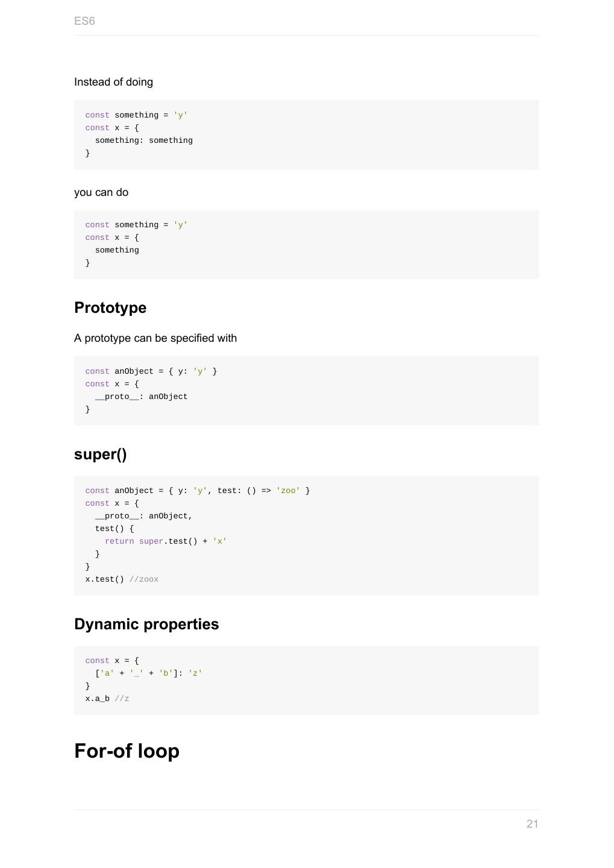
Task: Click the "const anObject = { y: 'y' }" line
Action: 151,371
